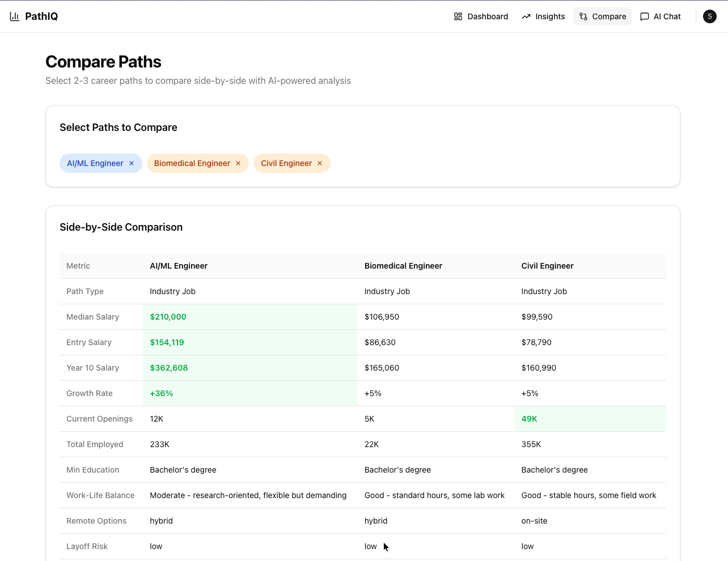Click the PathIQ brand name link
This screenshot has width=728, height=561.
point(41,16)
